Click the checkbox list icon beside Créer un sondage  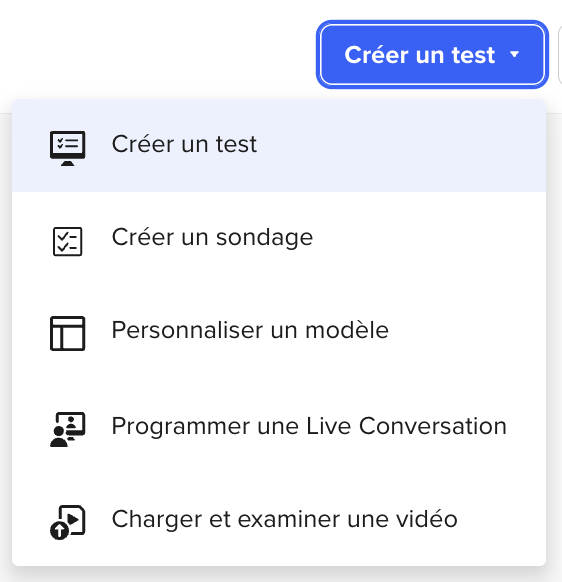click(x=68, y=241)
